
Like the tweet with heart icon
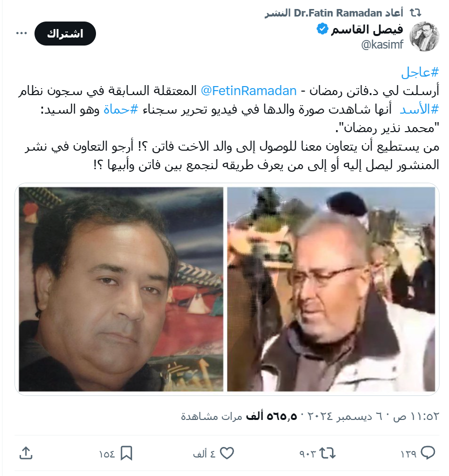point(227,453)
